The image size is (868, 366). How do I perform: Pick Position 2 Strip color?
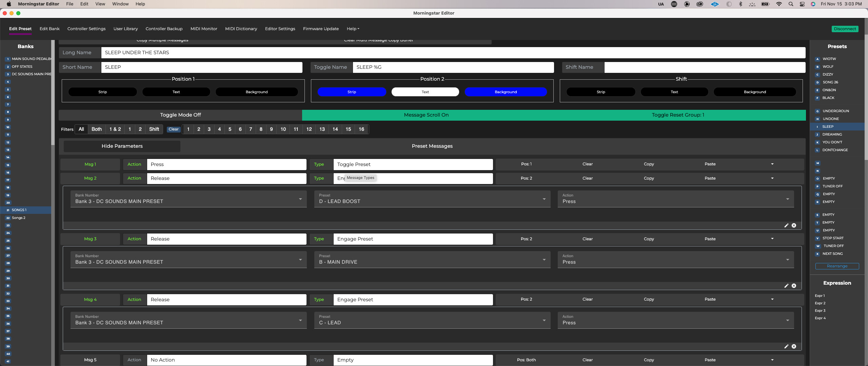coord(352,92)
